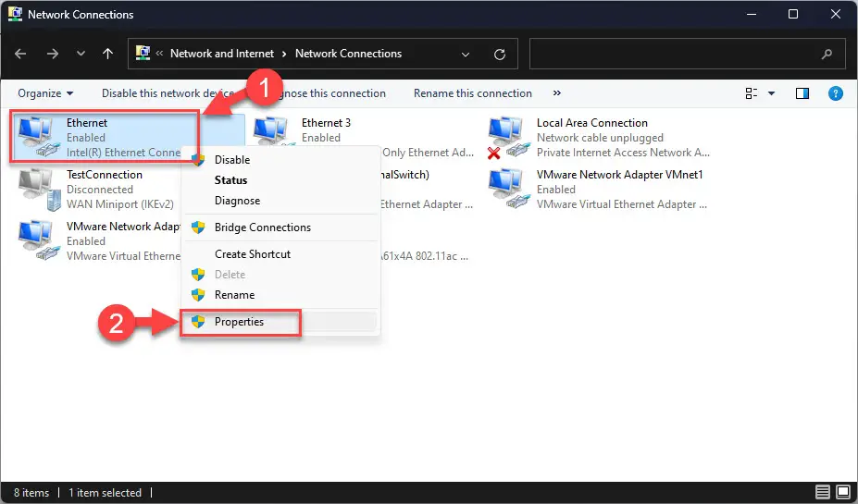
Task: Toggle the preview pane icon
Action: click(x=802, y=93)
